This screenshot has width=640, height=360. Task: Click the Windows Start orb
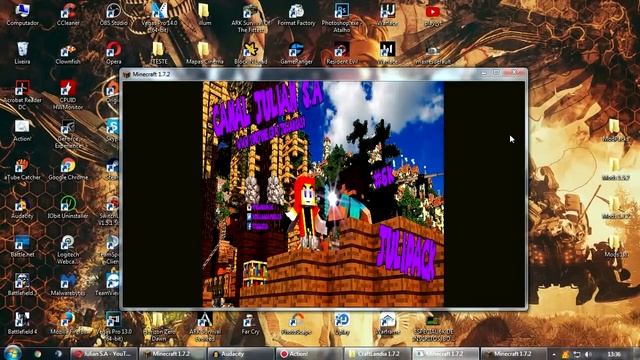[13, 353]
